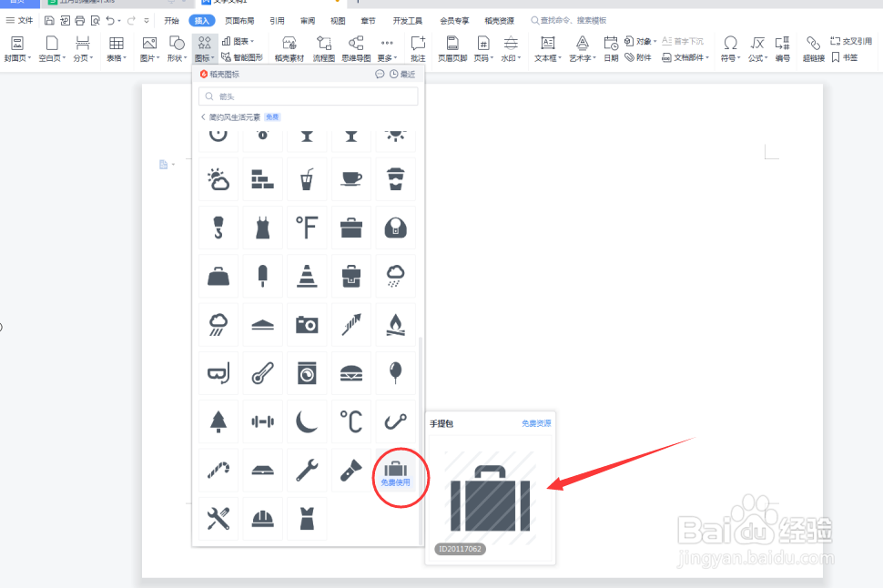The width and height of the screenshot is (883, 588).
Task: Pick the hamburger icon
Action: point(351,373)
